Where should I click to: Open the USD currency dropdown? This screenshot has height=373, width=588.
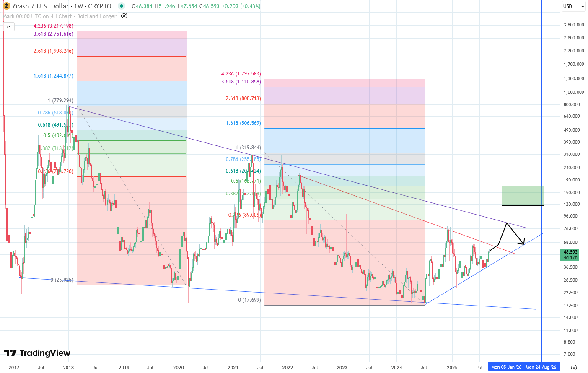574,6
